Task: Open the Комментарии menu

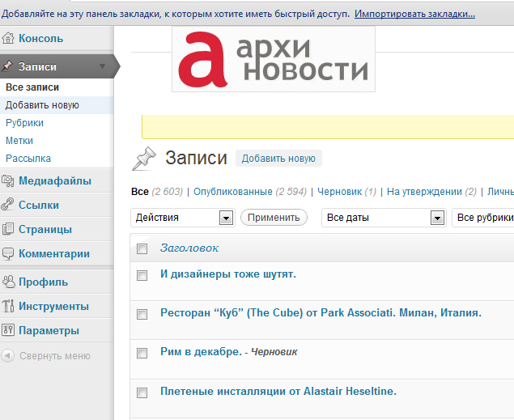Action: (x=54, y=253)
